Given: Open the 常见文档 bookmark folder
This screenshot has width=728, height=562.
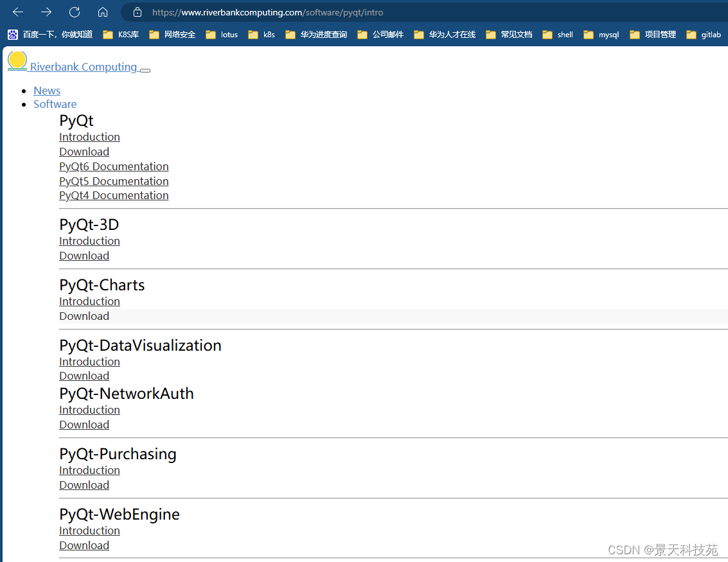Looking at the screenshot, I should pyautogui.click(x=509, y=34).
